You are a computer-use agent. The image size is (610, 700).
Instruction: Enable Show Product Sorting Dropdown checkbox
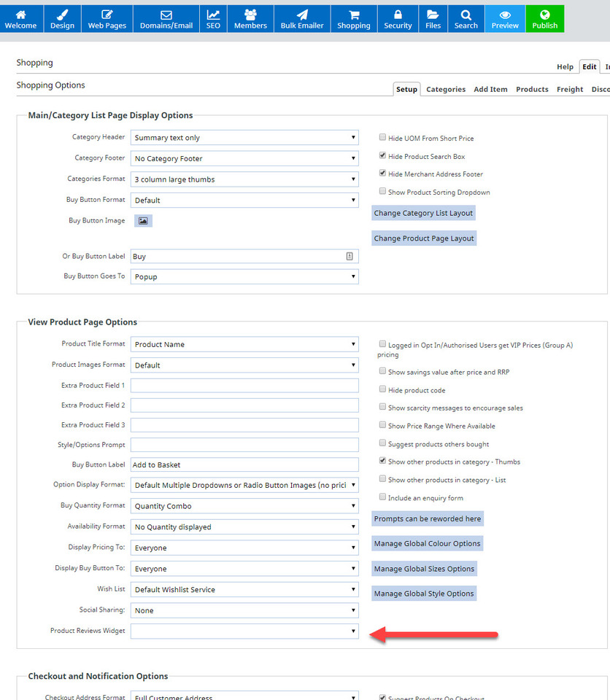[x=383, y=192]
